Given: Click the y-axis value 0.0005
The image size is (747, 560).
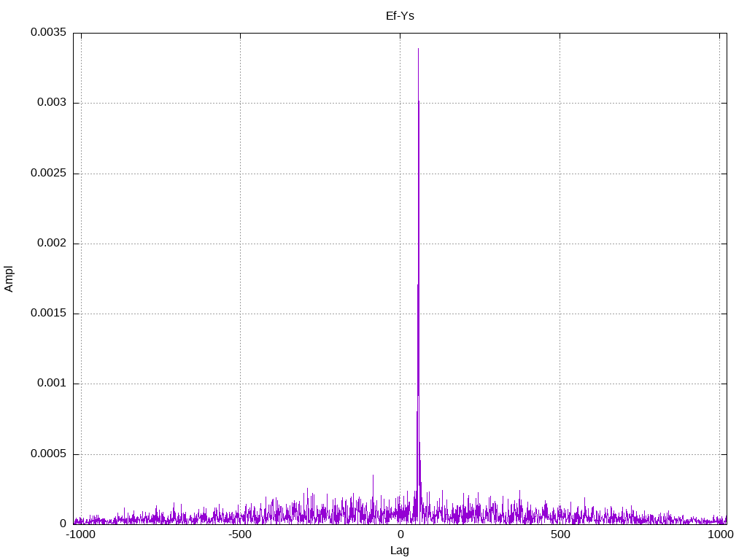Looking at the screenshot, I should pyautogui.click(x=49, y=454).
